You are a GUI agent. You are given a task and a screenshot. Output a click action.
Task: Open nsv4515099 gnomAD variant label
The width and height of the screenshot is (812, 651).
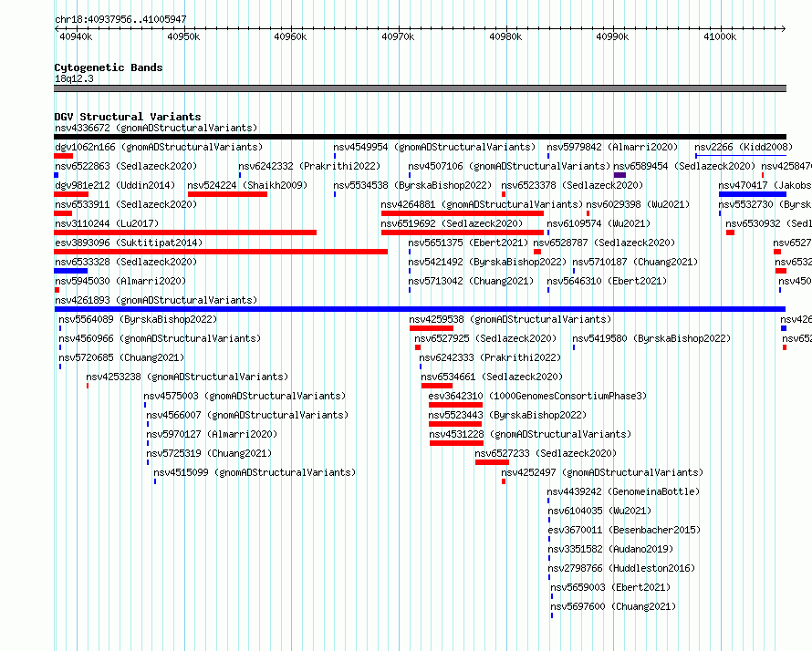(255, 472)
